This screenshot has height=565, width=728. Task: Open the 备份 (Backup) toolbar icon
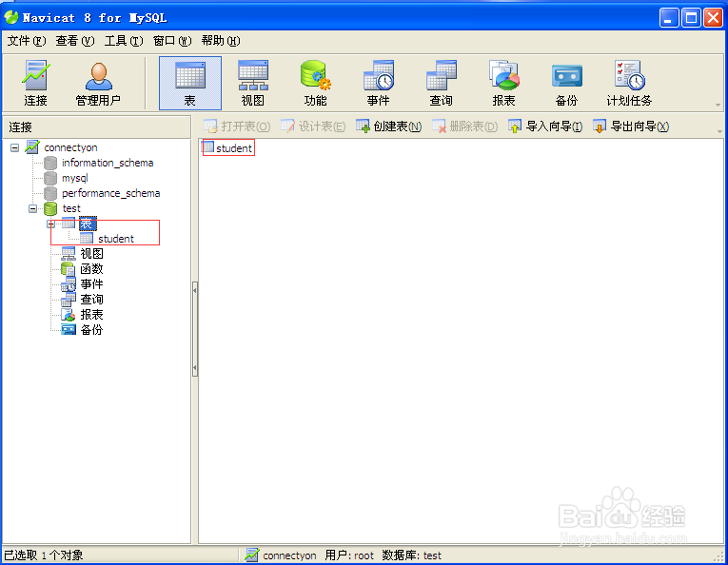click(x=566, y=84)
